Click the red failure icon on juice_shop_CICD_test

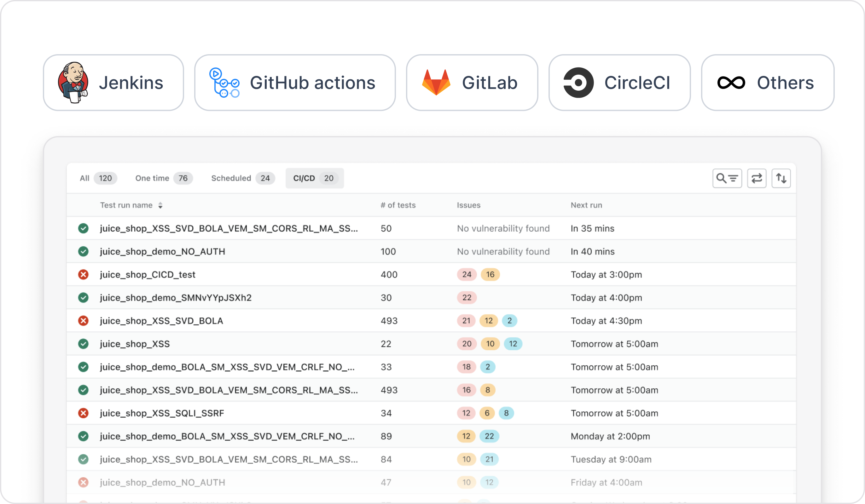click(84, 274)
